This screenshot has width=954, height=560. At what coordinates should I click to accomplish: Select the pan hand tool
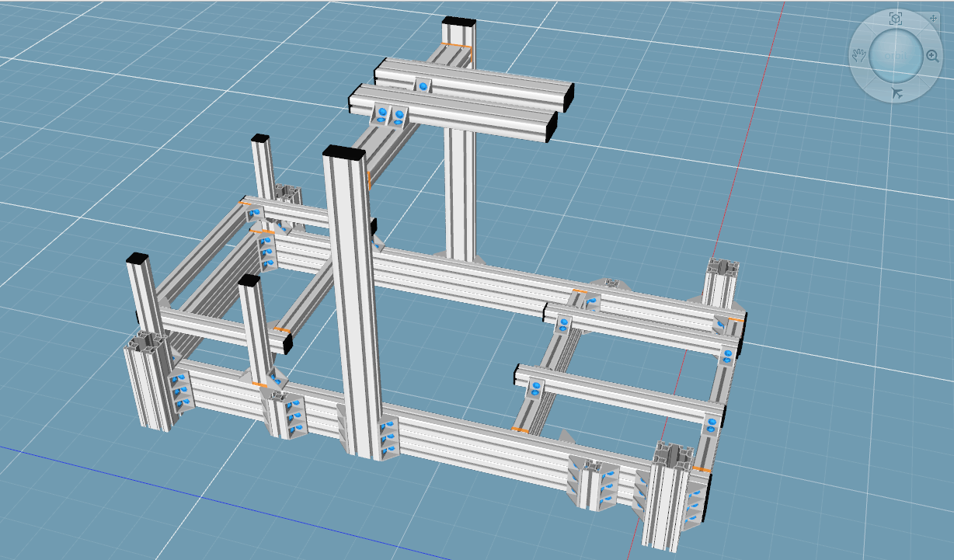point(858,55)
